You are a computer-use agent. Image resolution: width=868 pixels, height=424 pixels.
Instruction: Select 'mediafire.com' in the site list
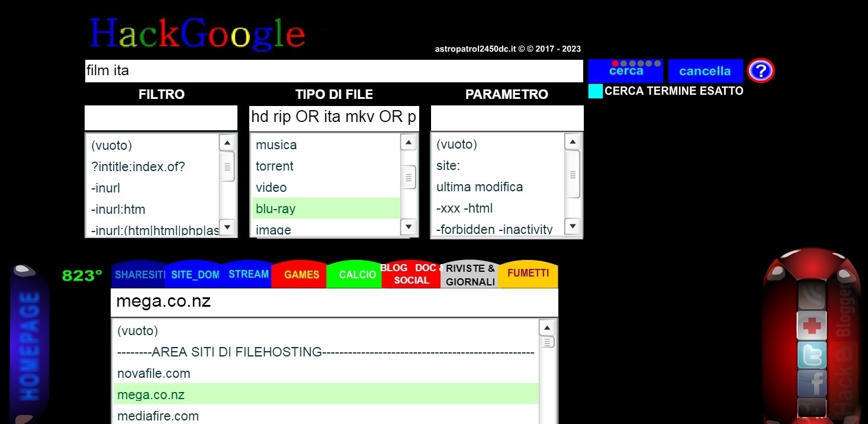tap(326, 416)
